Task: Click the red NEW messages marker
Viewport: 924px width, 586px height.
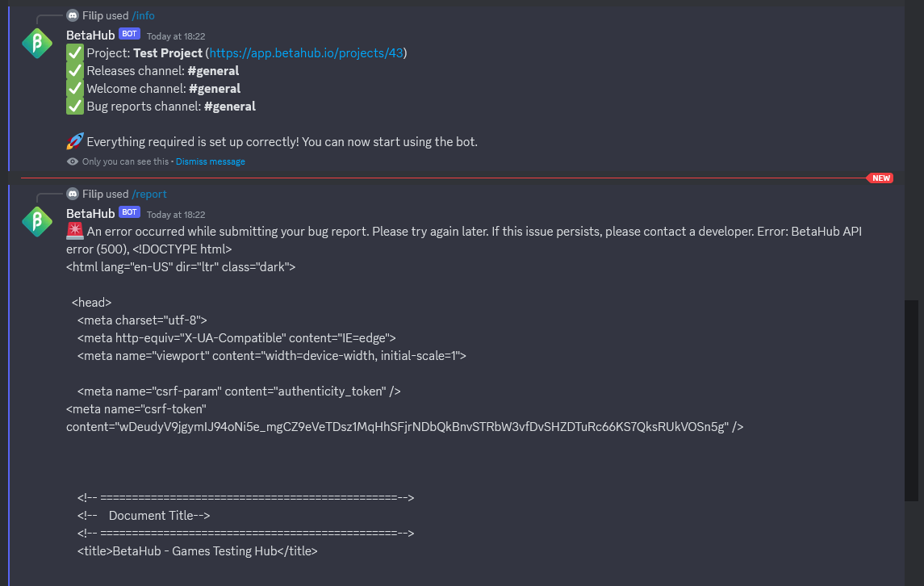Action: [880, 178]
